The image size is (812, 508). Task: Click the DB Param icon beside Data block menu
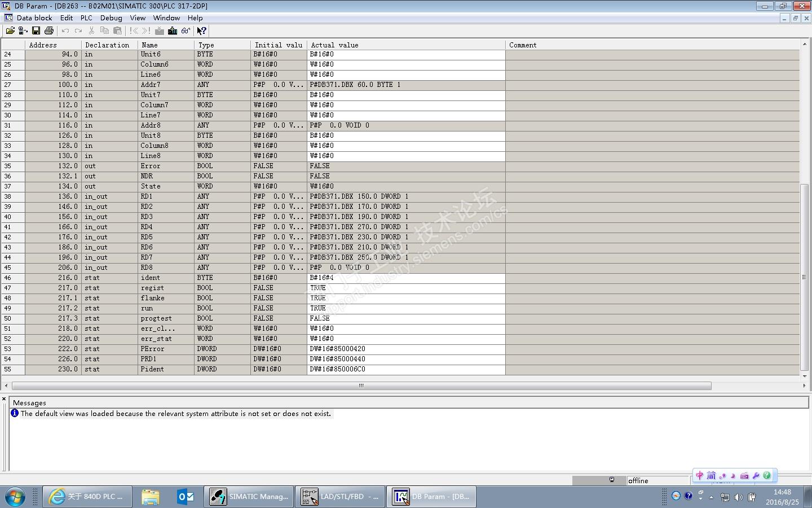(x=8, y=17)
